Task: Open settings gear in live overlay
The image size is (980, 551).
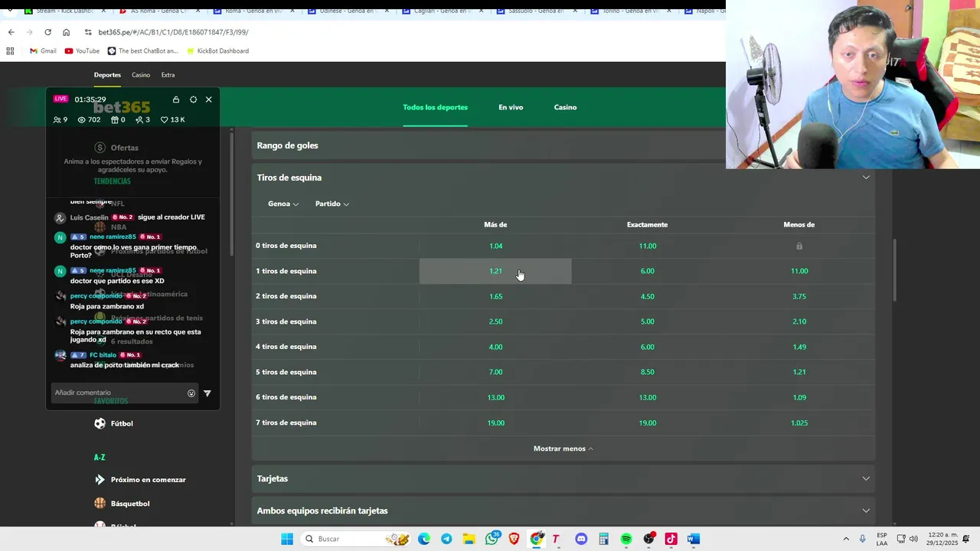Action: point(193,99)
